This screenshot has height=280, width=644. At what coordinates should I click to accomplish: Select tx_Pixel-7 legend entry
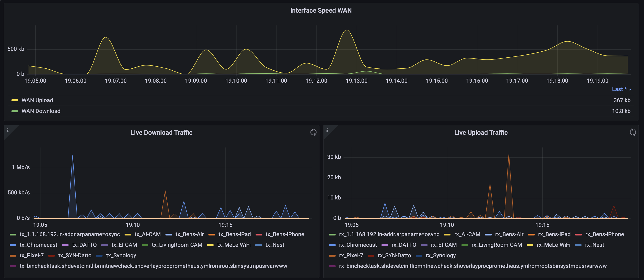pos(32,255)
